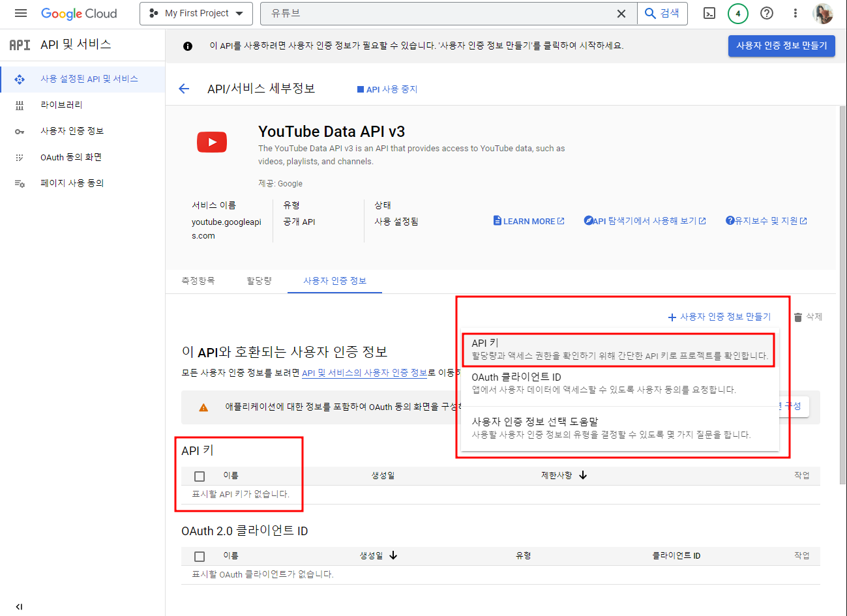Click the 삭제 trash button
The image size is (847, 616).
[x=808, y=317]
